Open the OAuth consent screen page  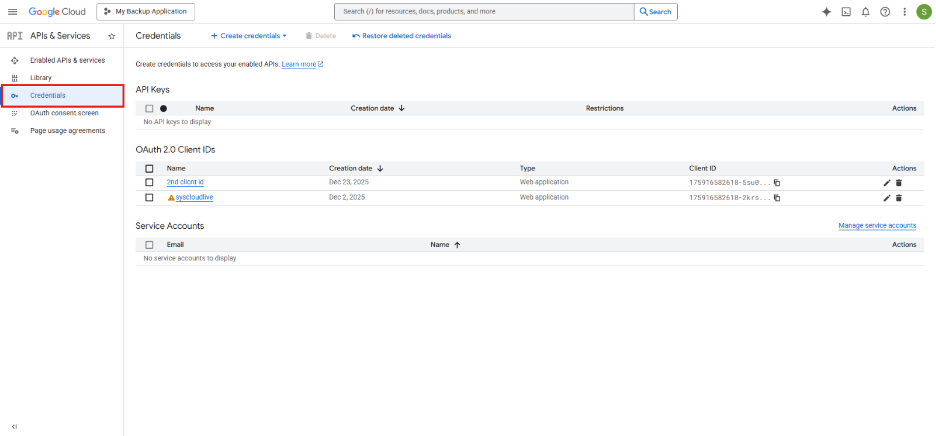64,113
